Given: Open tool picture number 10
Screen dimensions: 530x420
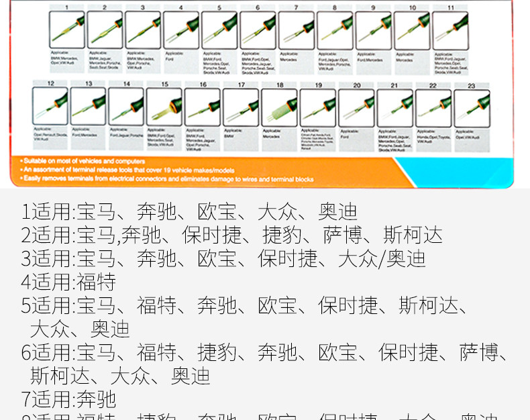Looking at the screenshot, I should (412, 30).
